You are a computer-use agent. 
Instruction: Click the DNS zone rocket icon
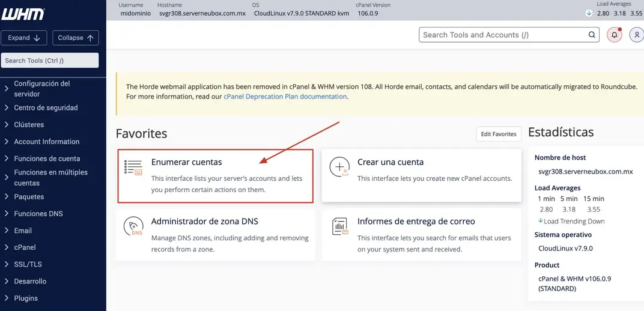133,226
